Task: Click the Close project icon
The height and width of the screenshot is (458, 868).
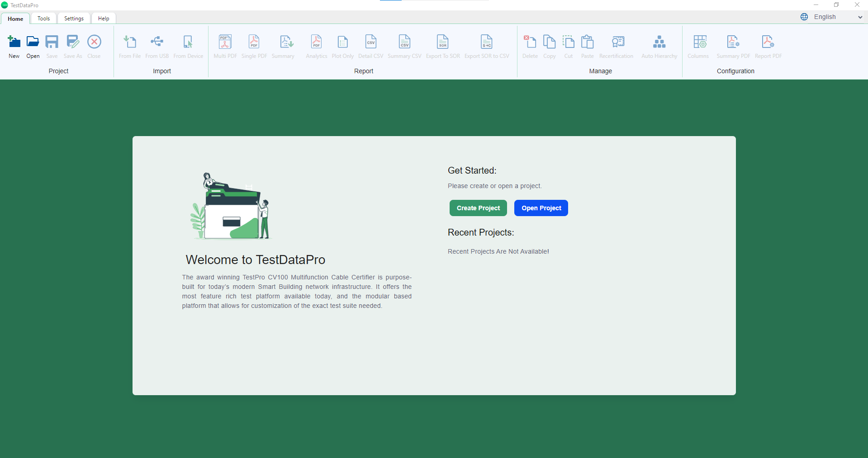Action: 94,42
